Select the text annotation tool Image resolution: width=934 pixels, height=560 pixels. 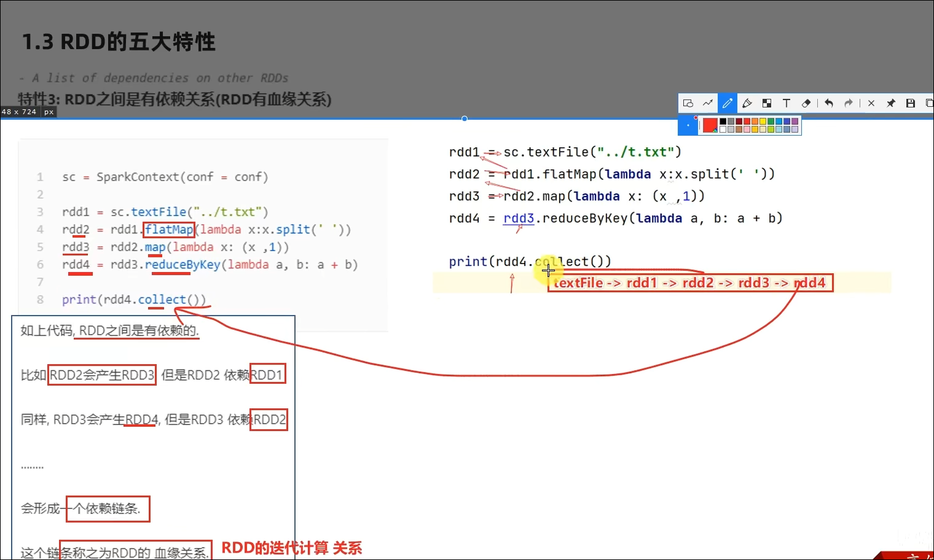click(x=787, y=103)
